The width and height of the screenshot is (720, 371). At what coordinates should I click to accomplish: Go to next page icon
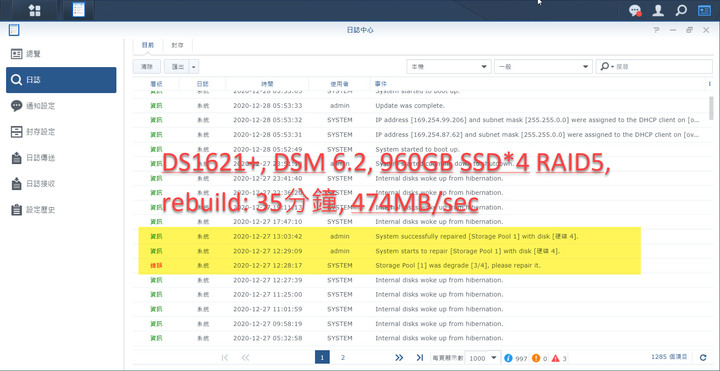(399, 357)
